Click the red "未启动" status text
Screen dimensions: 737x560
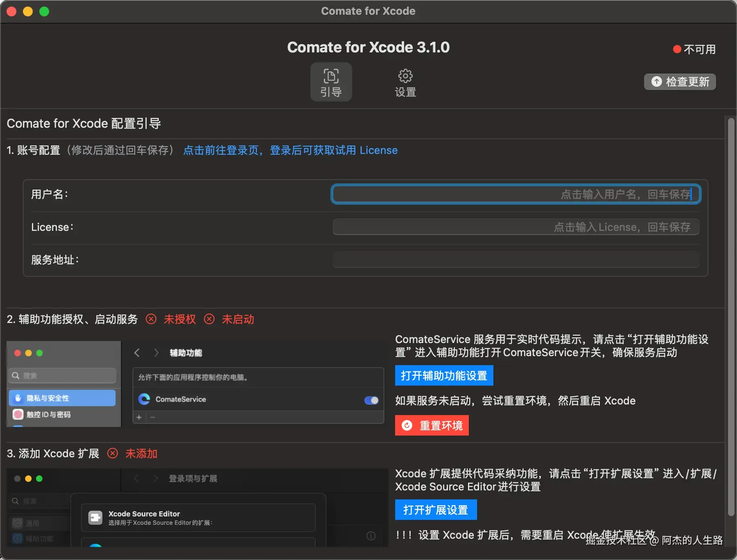[x=238, y=319]
